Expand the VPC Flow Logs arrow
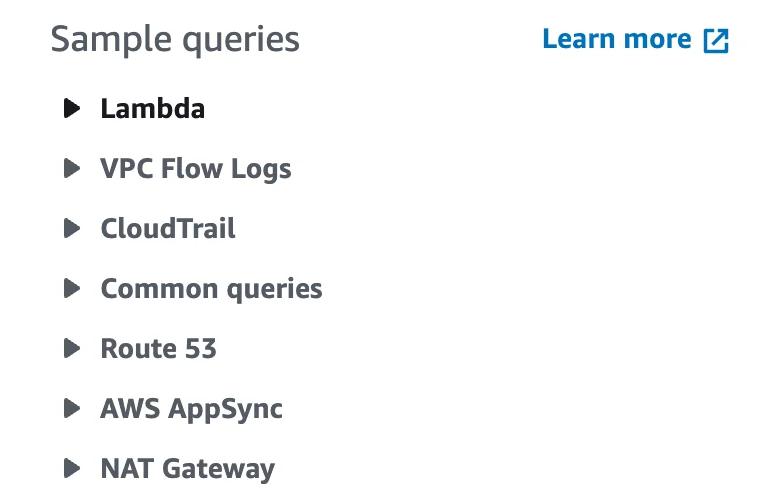Screen dimensions: 776x504 (71, 168)
